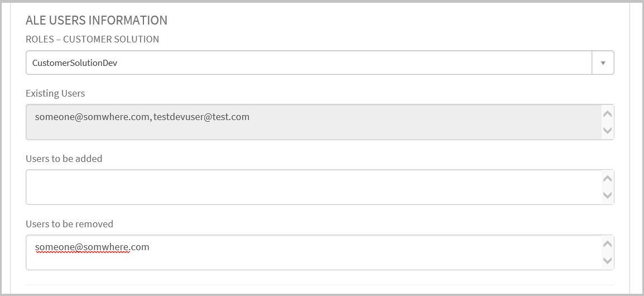Click someone@somwhere.com in Existing Users

tap(92, 117)
